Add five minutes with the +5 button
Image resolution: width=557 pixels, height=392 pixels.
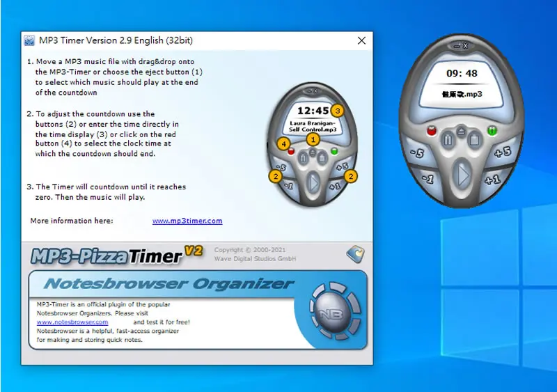[x=502, y=152]
